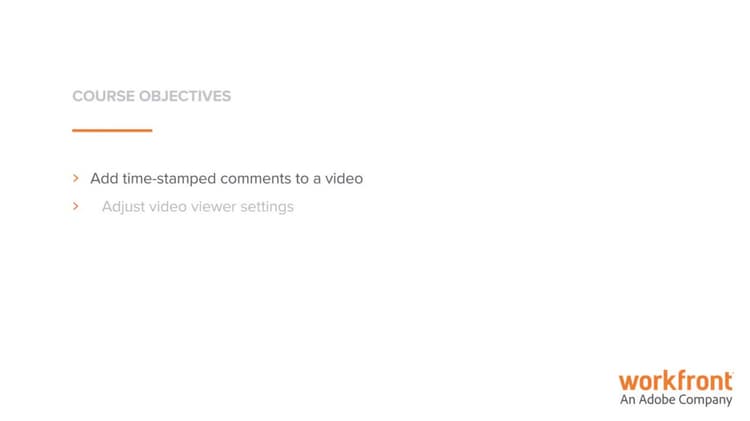Image resolution: width=750 pixels, height=421 pixels.
Task: Click the chevron beside Add time-stamped comments
Action: [76, 178]
